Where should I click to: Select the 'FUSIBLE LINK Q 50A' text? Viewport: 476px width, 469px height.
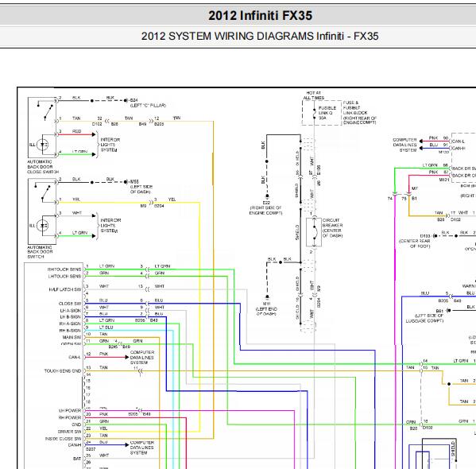coord(327,113)
